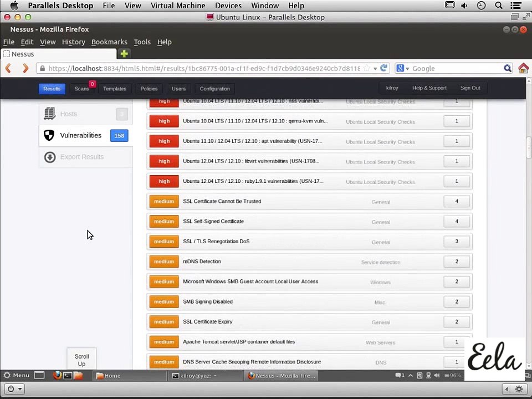Open the URL history dropdown arrow
The image size is (532, 399).
pos(375,69)
